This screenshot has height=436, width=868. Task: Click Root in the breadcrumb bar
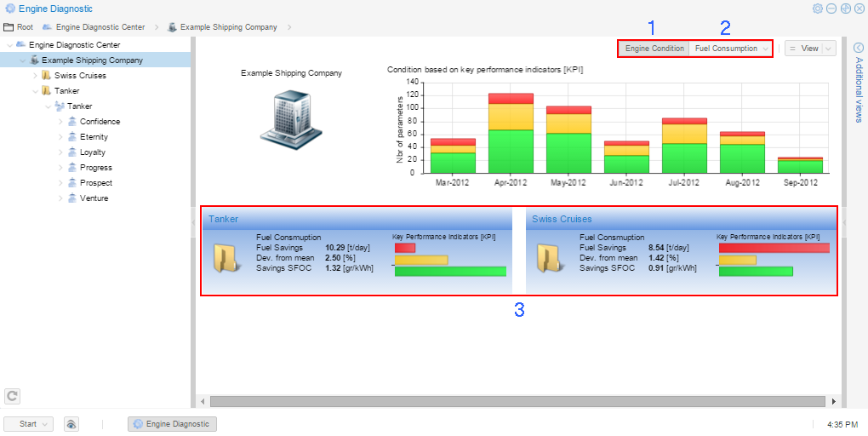click(25, 26)
